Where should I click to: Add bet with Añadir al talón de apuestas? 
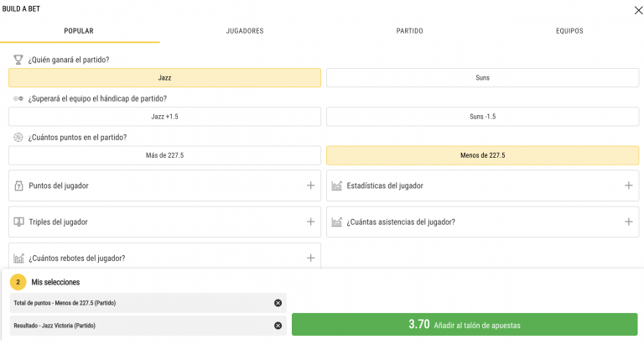pyautogui.click(x=465, y=325)
